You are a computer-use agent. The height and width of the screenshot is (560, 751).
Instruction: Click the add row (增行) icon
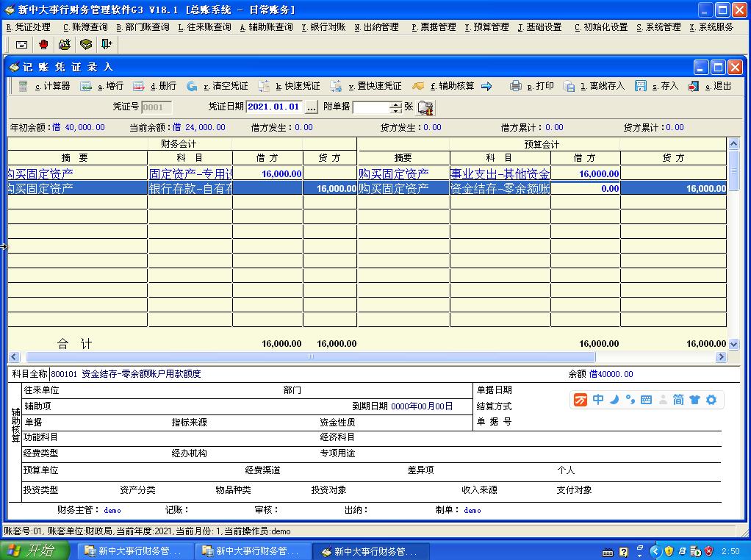tap(86, 86)
